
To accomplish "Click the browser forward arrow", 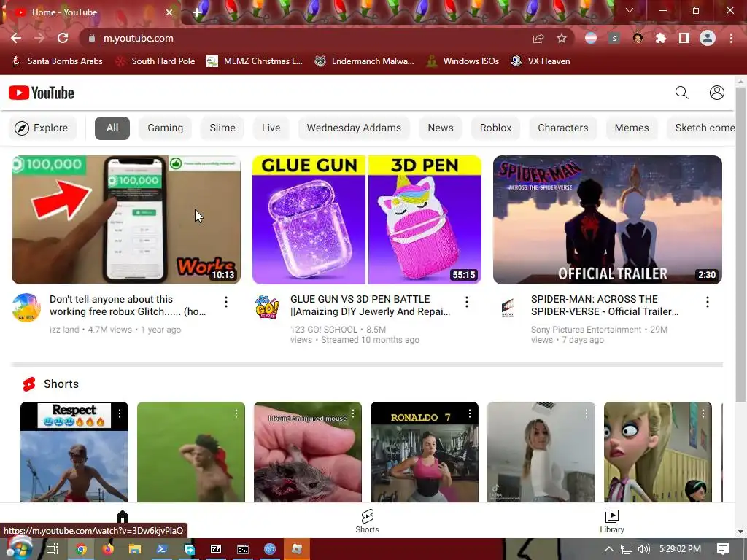I will (39, 38).
